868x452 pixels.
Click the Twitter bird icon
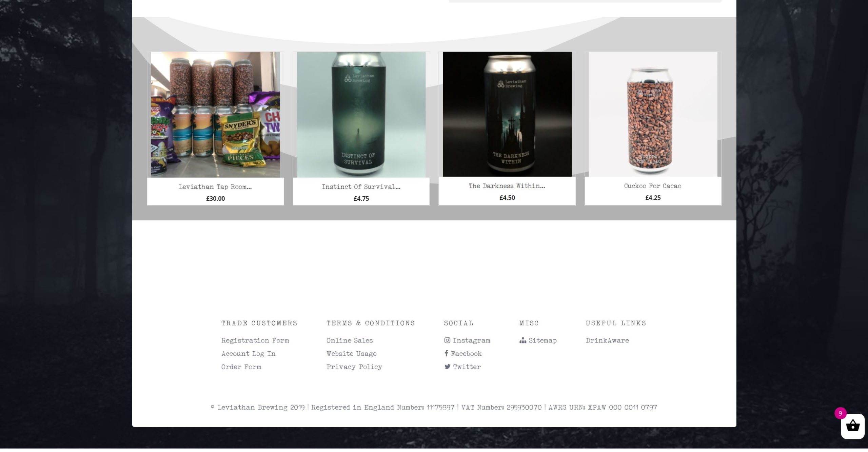point(447,367)
